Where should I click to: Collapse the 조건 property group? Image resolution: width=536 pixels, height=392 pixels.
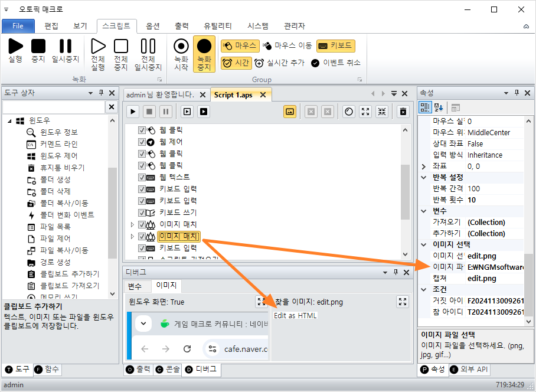tap(423, 289)
